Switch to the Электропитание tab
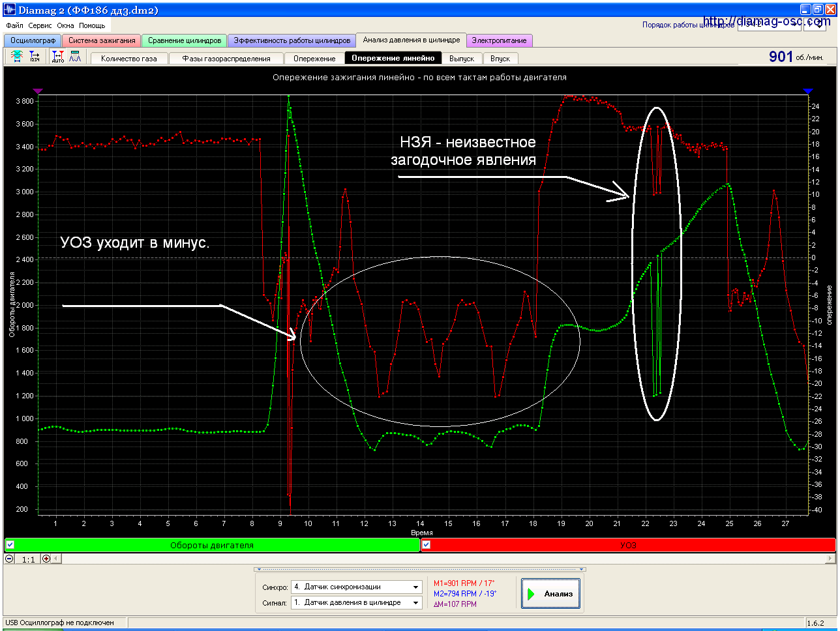The image size is (840, 631). pos(500,40)
